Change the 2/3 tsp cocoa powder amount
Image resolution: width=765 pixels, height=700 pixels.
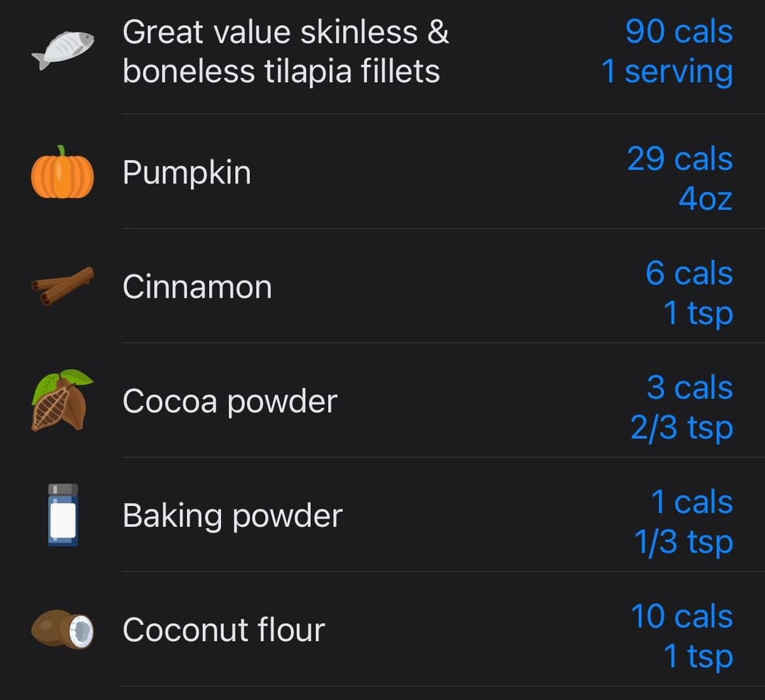681,428
